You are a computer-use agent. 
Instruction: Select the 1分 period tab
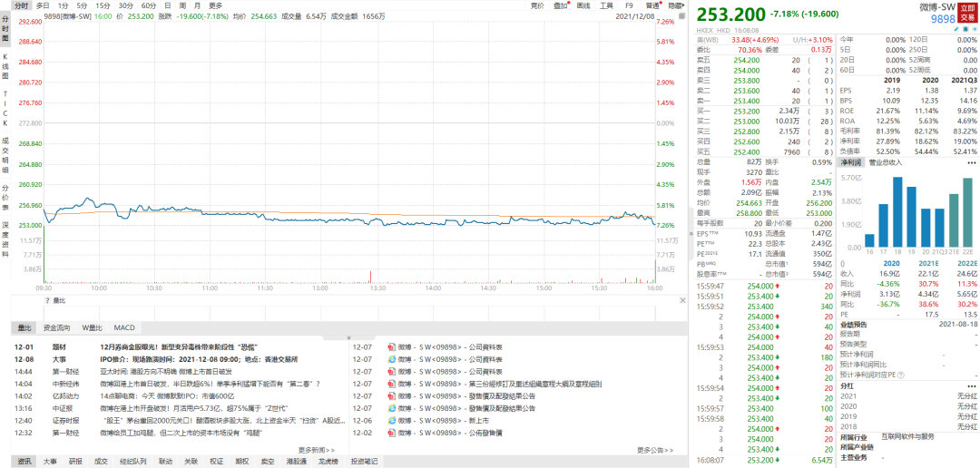pos(64,5)
